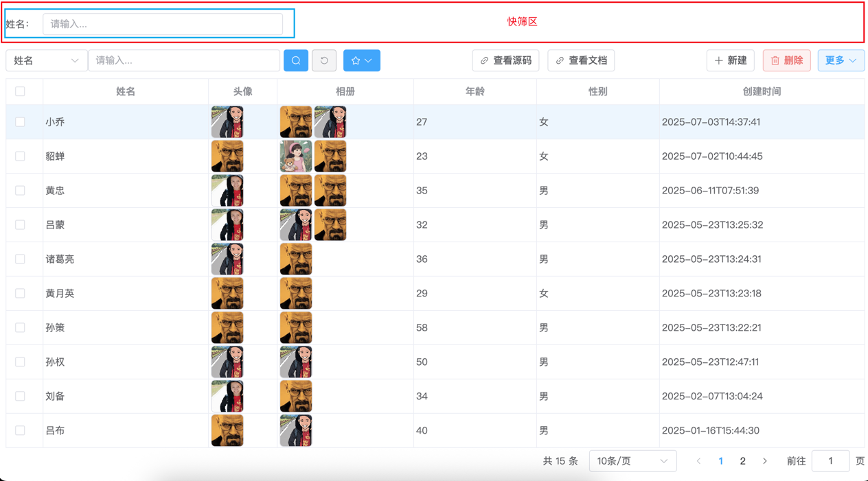The image size is (868, 481).
Task: Click the 前往 page number input box
Action: pyautogui.click(x=830, y=461)
